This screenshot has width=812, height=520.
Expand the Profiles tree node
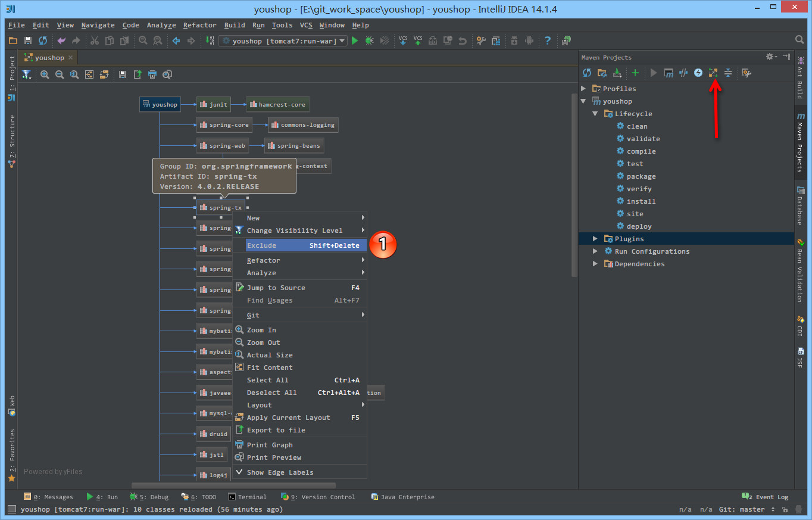tap(584, 89)
